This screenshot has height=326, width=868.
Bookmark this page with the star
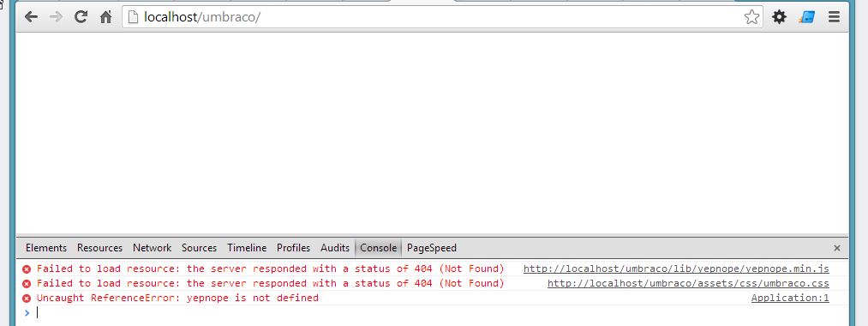click(x=751, y=17)
